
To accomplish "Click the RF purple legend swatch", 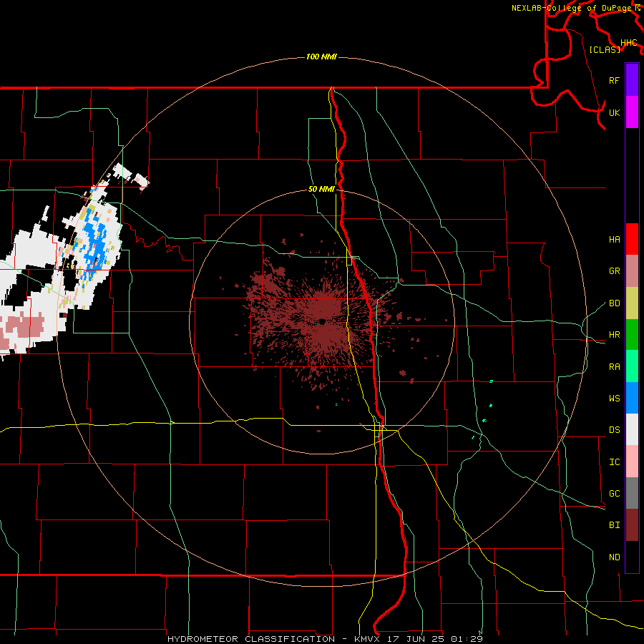I will point(632,80).
